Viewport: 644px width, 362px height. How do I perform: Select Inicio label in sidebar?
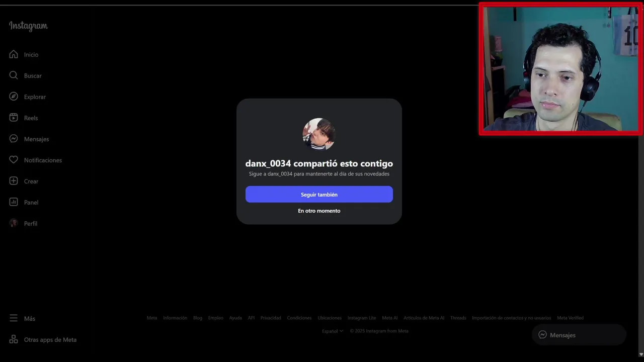click(x=31, y=55)
